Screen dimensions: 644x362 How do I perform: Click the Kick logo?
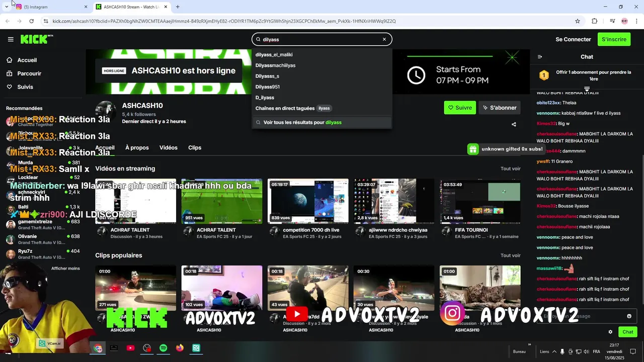tap(37, 39)
